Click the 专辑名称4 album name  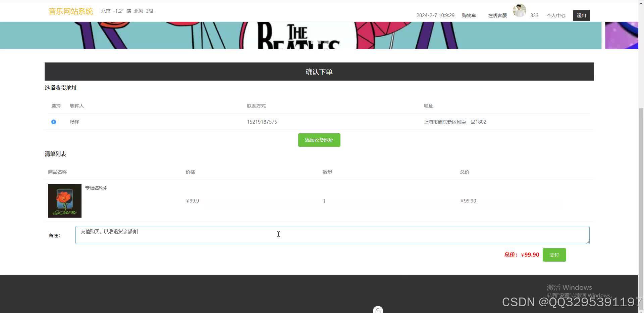coord(96,188)
